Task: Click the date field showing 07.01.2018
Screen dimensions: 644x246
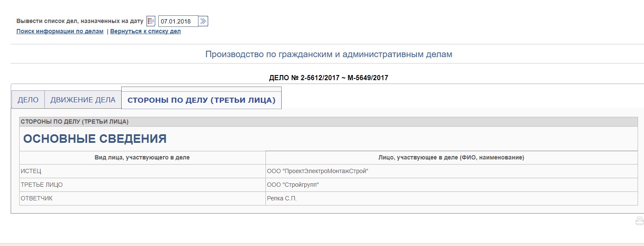Action: click(x=178, y=21)
